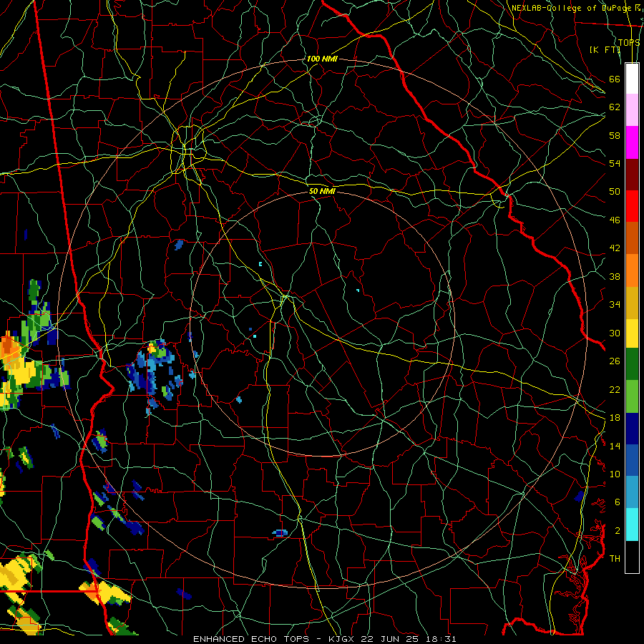Click the 54 legend value

click(x=615, y=163)
